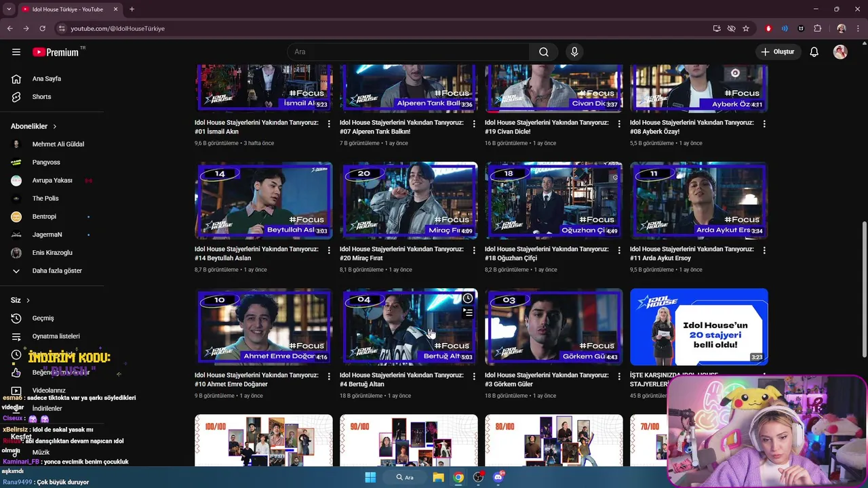Open options for #14 Beytullah Aslan video

[x=329, y=250]
